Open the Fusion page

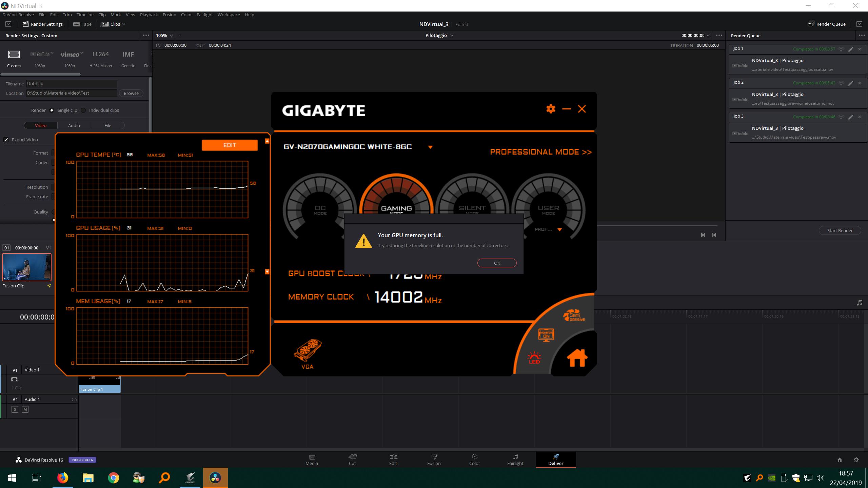[x=434, y=460]
